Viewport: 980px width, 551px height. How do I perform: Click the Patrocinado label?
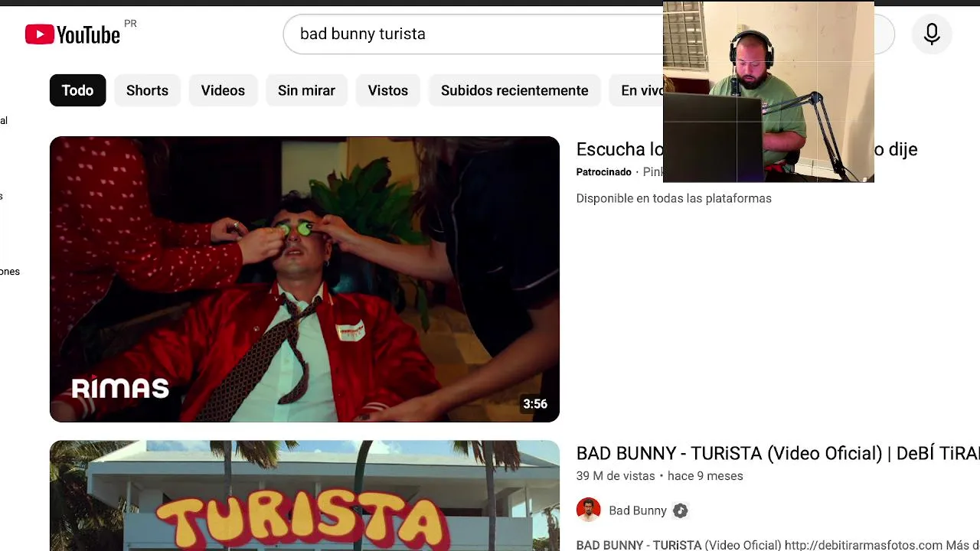click(x=604, y=172)
